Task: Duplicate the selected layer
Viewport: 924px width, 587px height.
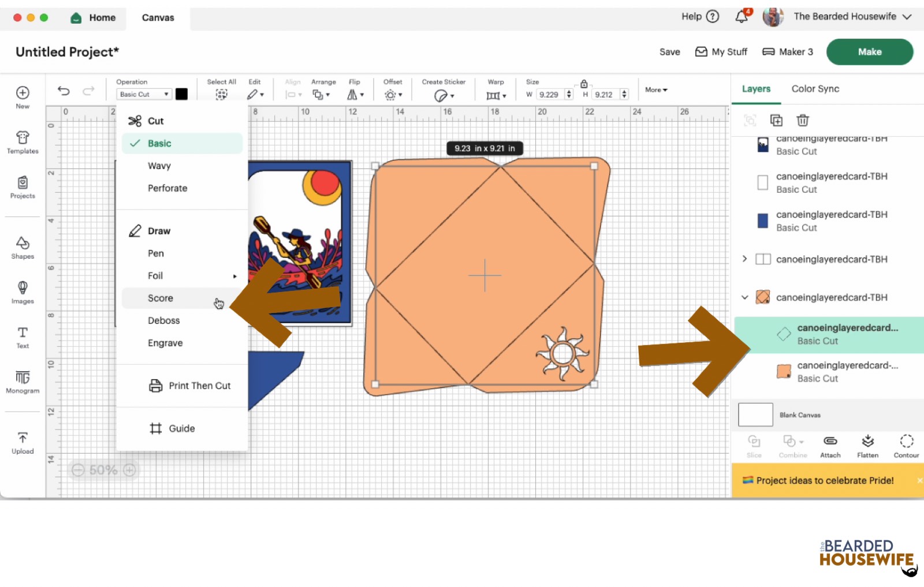Action: click(776, 120)
